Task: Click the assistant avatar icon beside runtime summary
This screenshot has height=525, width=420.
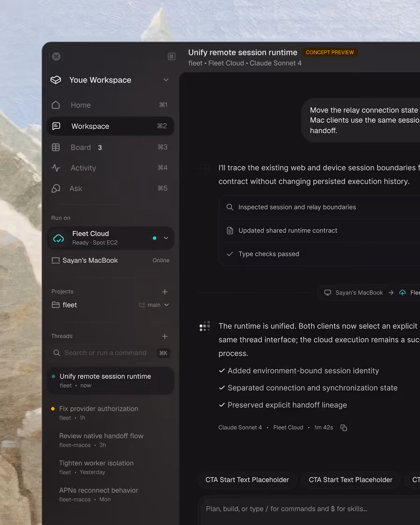Action: [x=205, y=326]
